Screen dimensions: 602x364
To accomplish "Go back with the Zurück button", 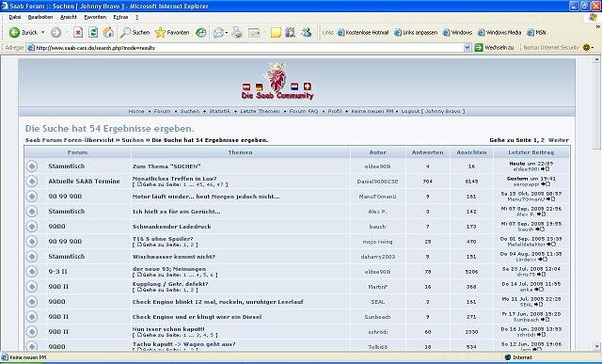I will [x=23, y=33].
